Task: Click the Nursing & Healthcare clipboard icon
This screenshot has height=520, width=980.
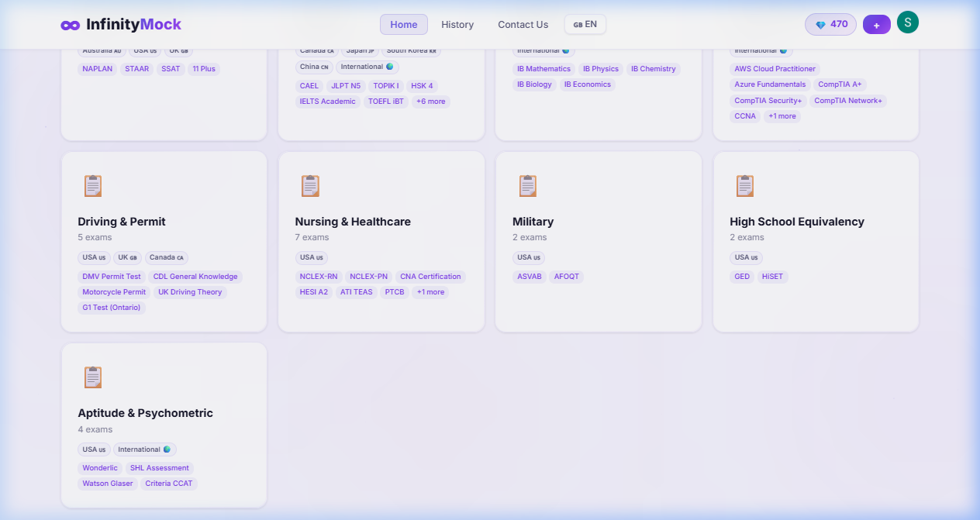Action: click(310, 186)
